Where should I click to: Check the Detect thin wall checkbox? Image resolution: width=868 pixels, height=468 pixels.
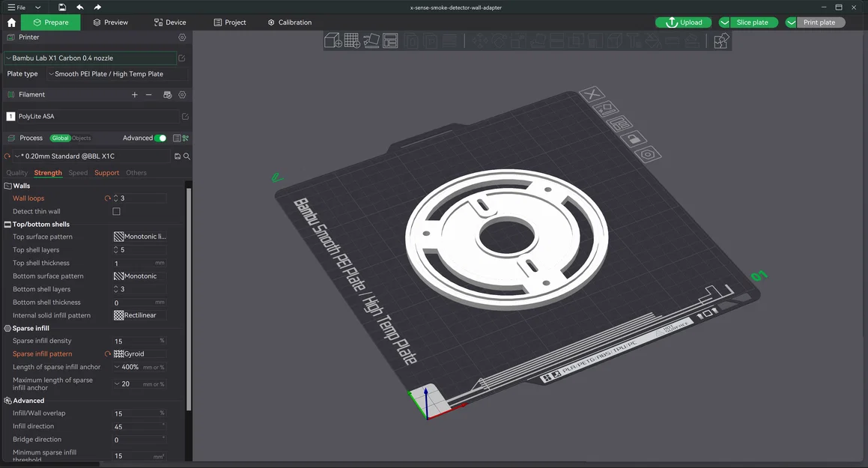click(116, 211)
